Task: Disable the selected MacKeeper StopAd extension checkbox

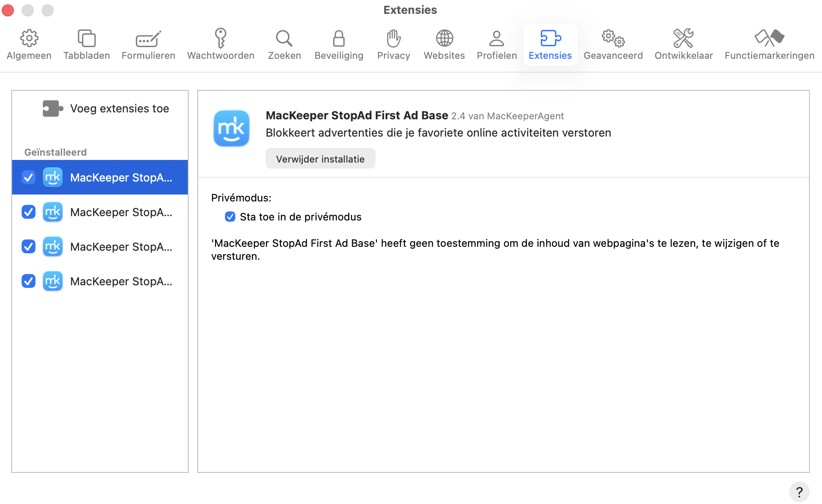Action: pyautogui.click(x=28, y=177)
